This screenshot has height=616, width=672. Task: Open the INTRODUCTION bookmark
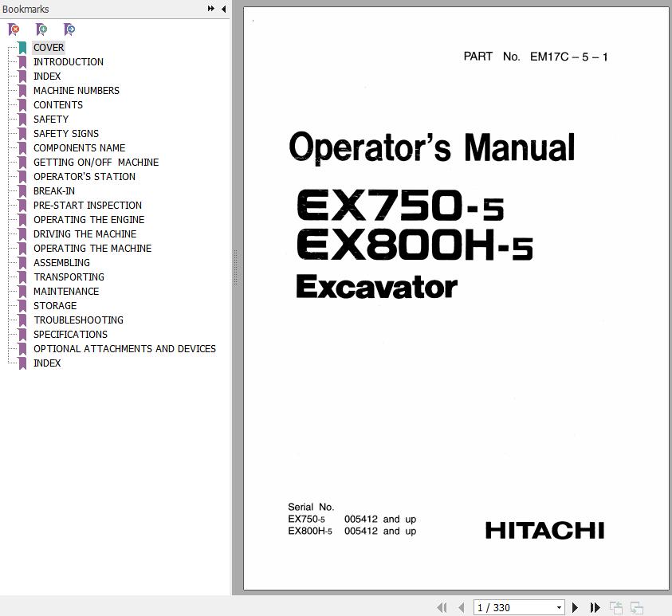(x=69, y=61)
